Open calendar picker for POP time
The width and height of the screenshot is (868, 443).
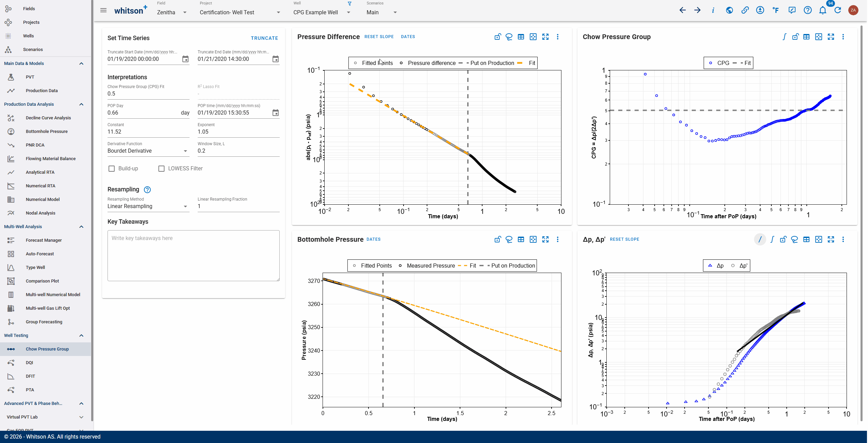click(275, 113)
